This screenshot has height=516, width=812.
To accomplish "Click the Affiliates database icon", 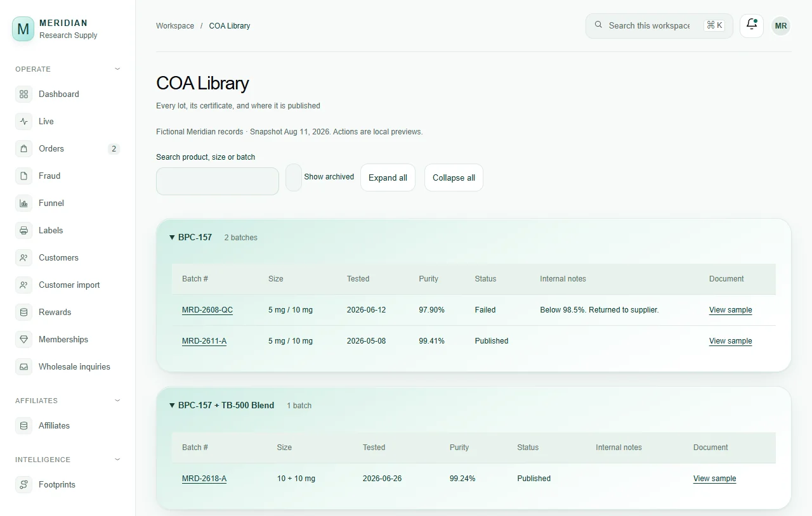I will 23,425.
